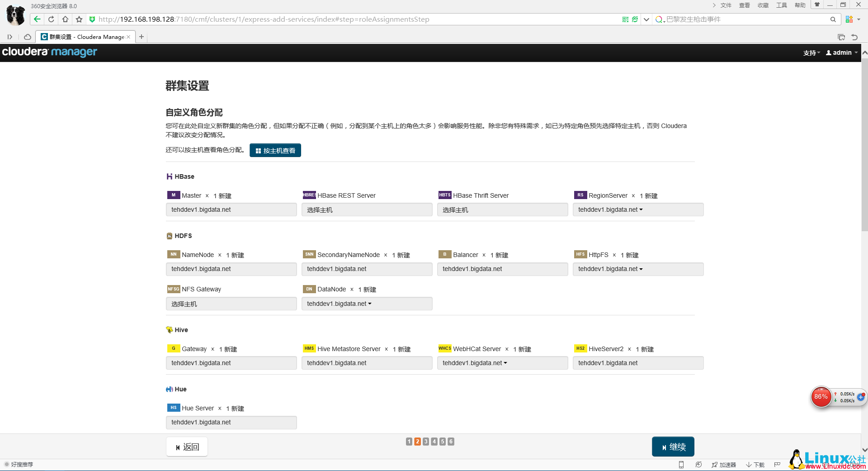
Task: Click the 选择主机 field under HBase REST Server
Action: click(367, 209)
